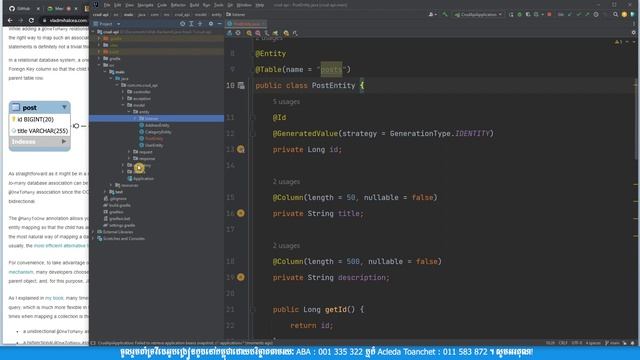Open the CrudApiApplication run configuration dropdown
Image resolution: width=640 pixels, height=360 pixels.
[x=478, y=15]
